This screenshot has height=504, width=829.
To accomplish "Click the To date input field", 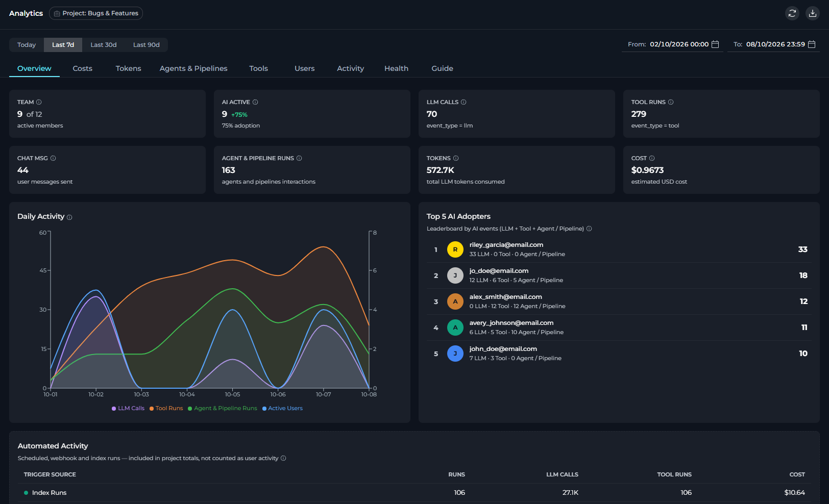I will coord(773,44).
